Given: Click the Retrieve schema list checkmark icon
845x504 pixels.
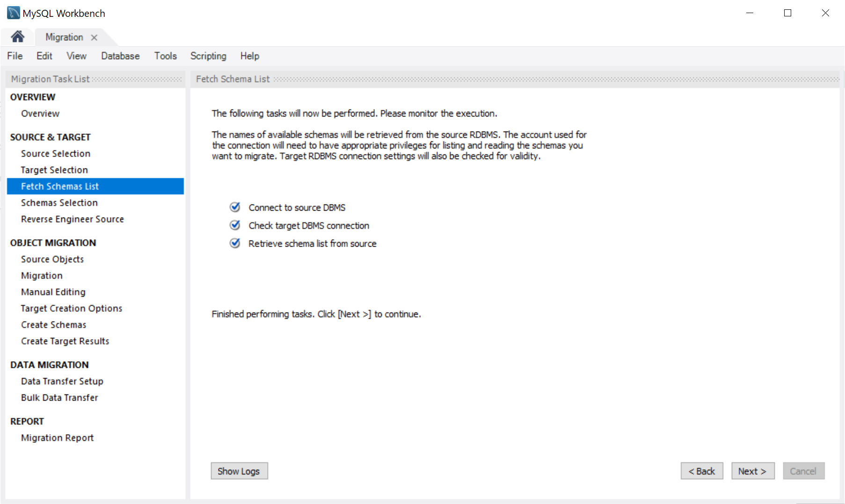Looking at the screenshot, I should click(235, 243).
